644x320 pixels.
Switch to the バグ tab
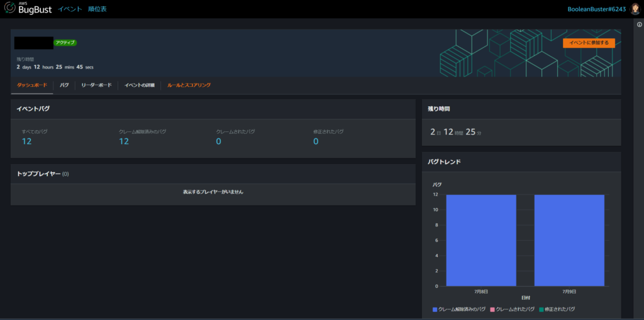tap(64, 85)
